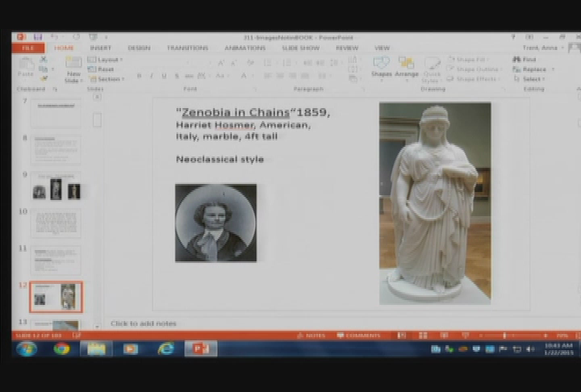Toggle Bullets list formatting
This screenshot has height=392, width=581.
(x=270, y=63)
